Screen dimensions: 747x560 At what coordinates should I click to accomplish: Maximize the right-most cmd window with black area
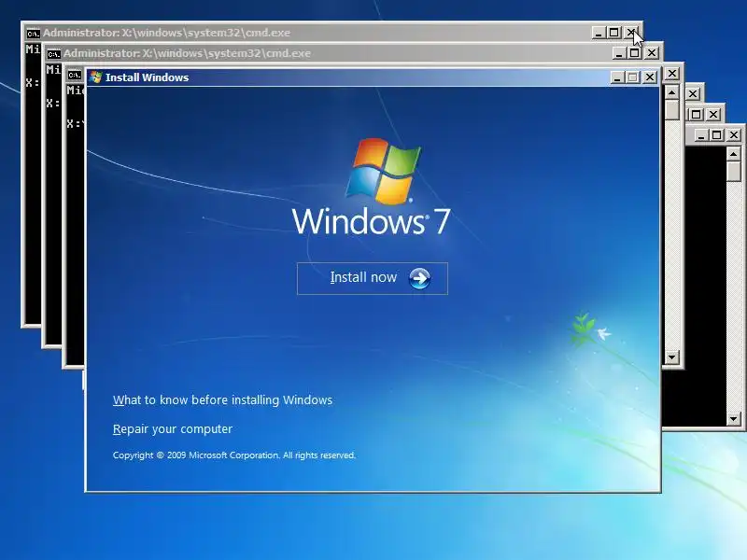point(717,135)
